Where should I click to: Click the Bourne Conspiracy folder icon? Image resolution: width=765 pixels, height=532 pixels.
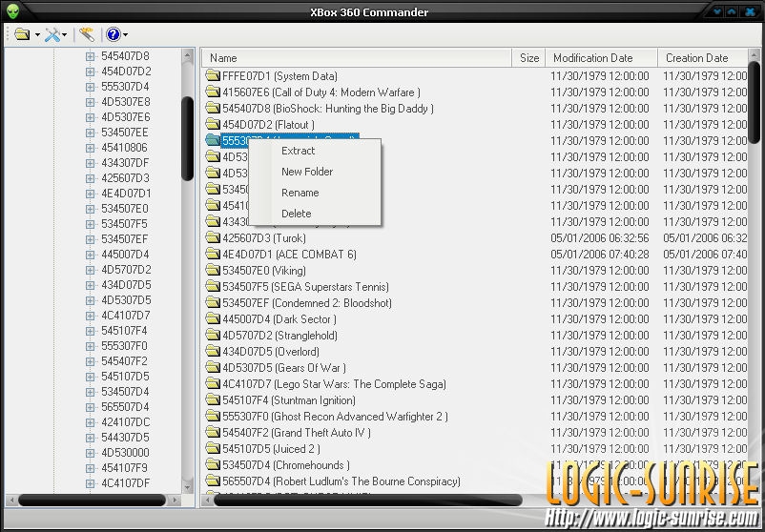pyautogui.click(x=213, y=481)
